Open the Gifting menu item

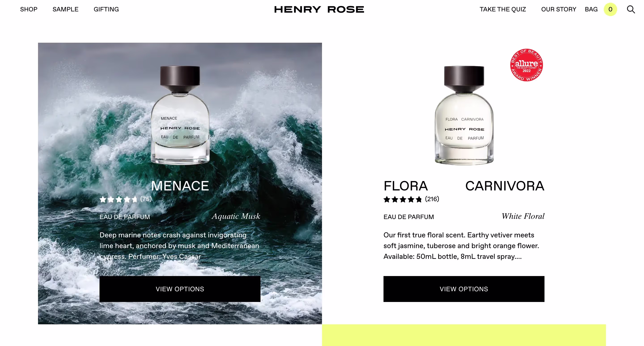pyautogui.click(x=106, y=9)
